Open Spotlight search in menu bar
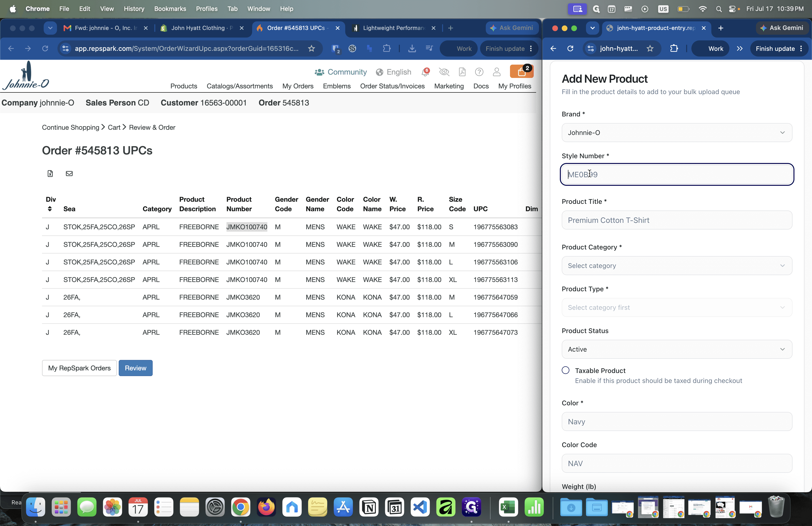The height and width of the screenshot is (526, 812). (x=718, y=9)
